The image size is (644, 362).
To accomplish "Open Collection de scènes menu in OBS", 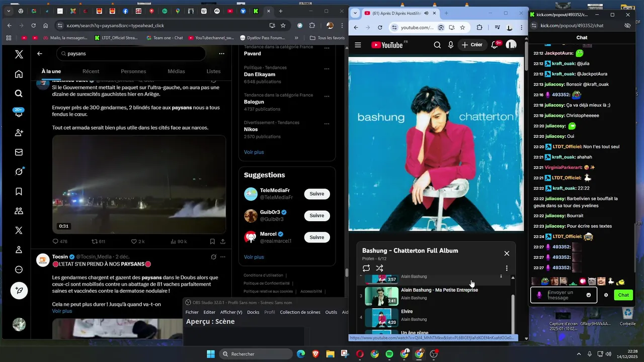I will tap(300, 312).
